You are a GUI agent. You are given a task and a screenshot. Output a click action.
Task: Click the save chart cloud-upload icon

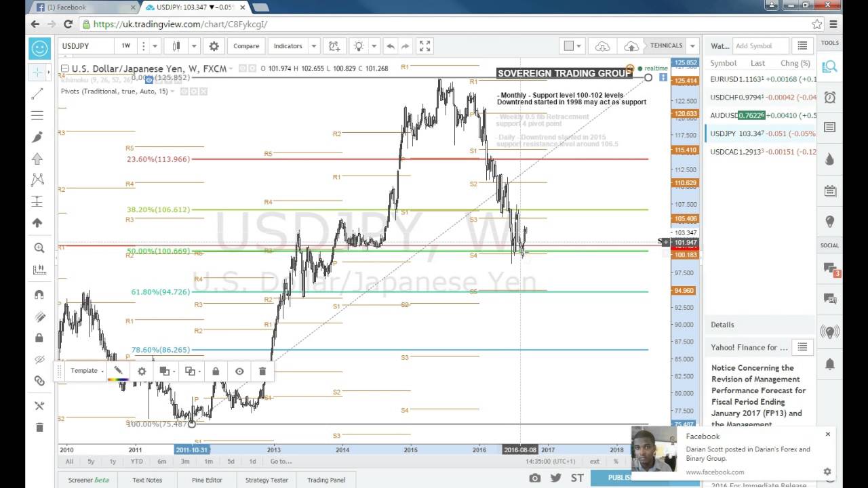(631, 46)
